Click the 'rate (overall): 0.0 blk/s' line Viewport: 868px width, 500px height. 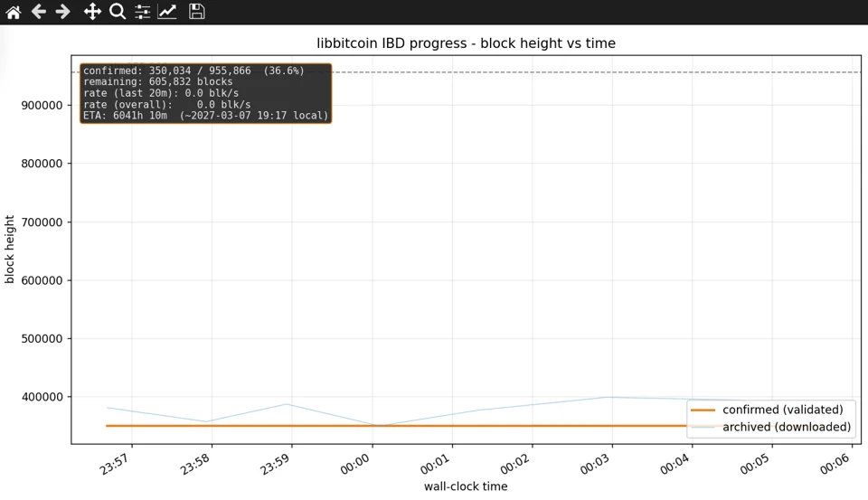click(167, 105)
